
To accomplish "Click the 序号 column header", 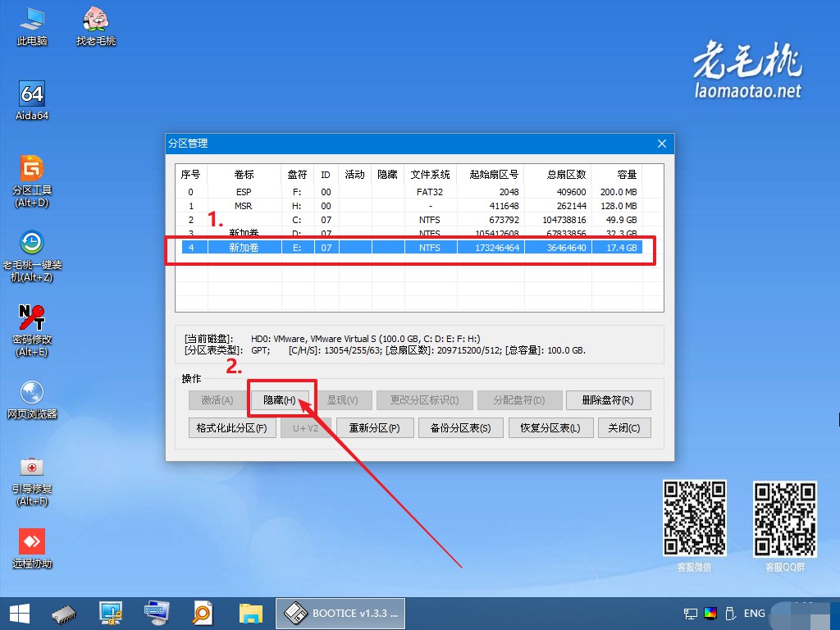I will [190, 175].
